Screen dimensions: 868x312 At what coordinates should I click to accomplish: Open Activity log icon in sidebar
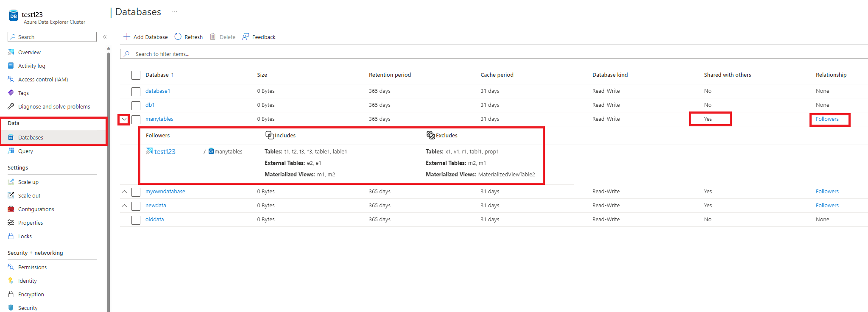11,66
